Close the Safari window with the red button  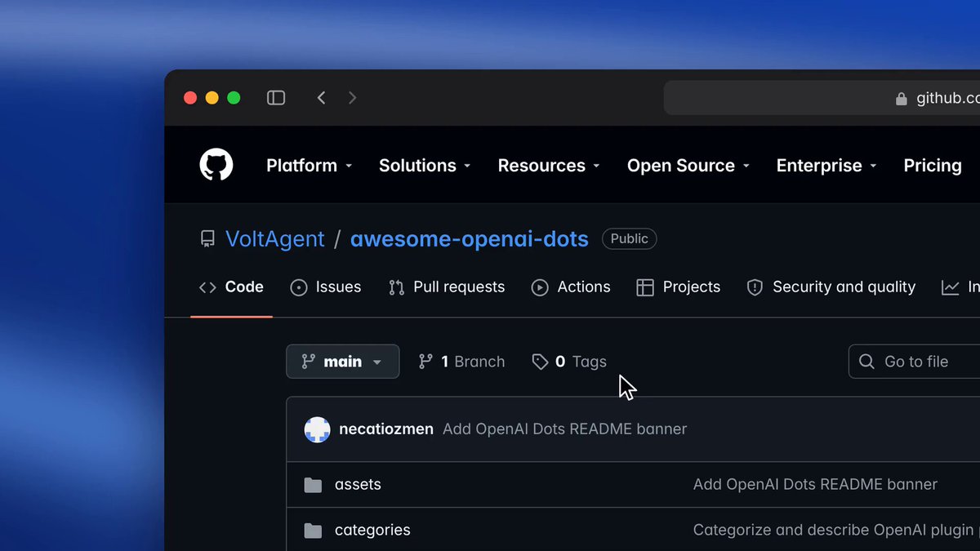[x=190, y=98]
